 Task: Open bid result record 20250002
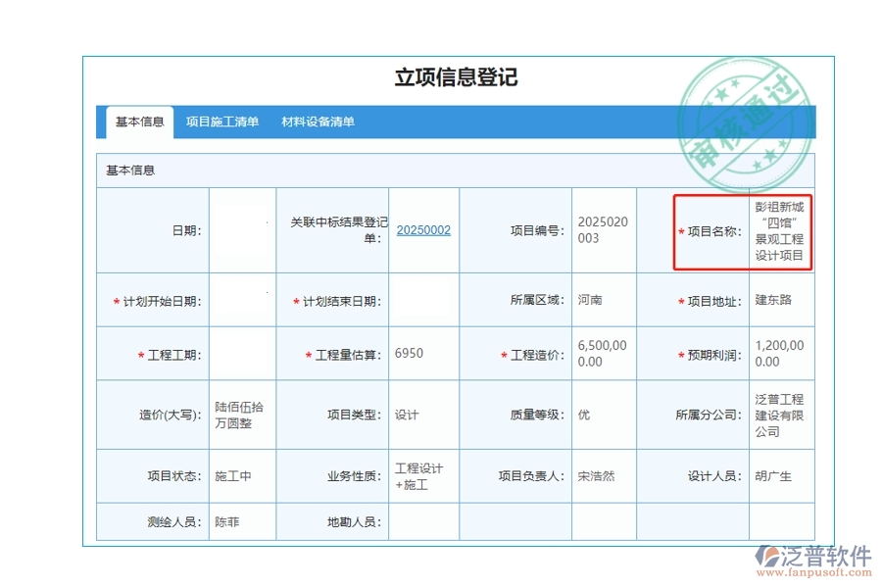pyautogui.click(x=423, y=230)
